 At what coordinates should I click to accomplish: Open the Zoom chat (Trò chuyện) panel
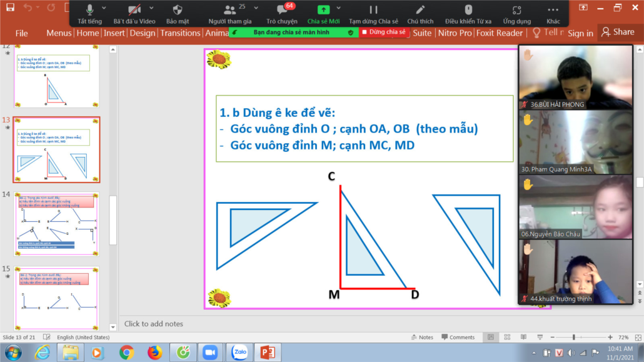[282, 13]
